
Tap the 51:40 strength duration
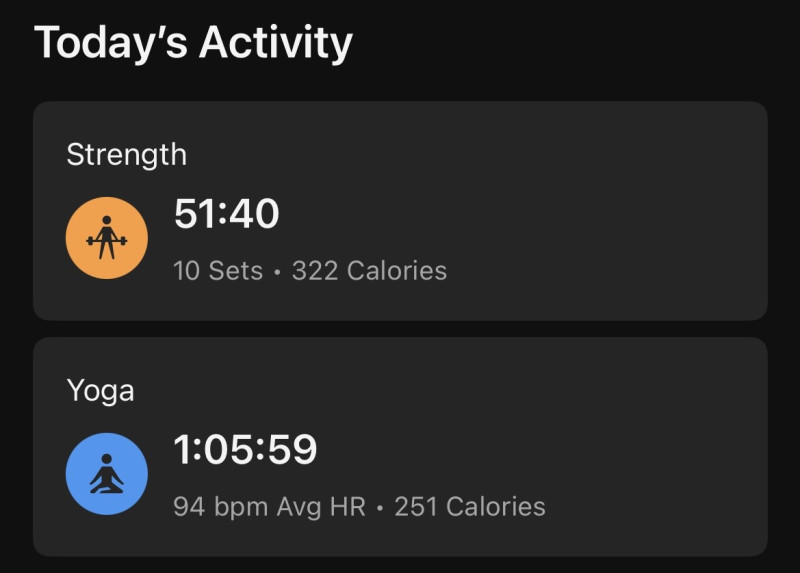tap(226, 215)
